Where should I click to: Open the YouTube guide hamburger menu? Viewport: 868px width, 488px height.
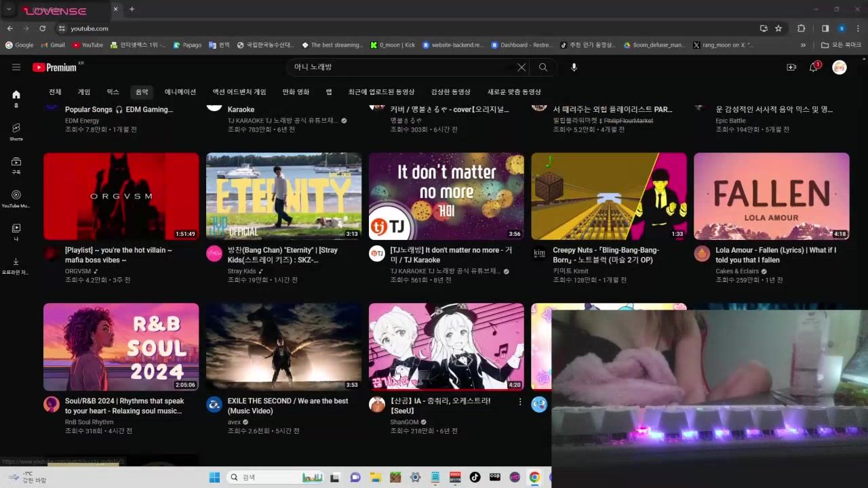[x=16, y=67]
